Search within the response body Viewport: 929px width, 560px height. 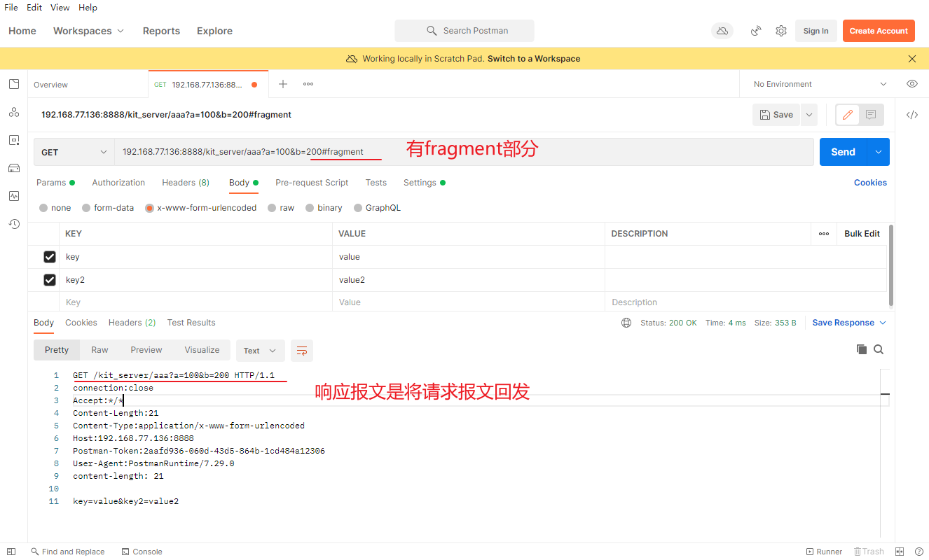(x=879, y=349)
